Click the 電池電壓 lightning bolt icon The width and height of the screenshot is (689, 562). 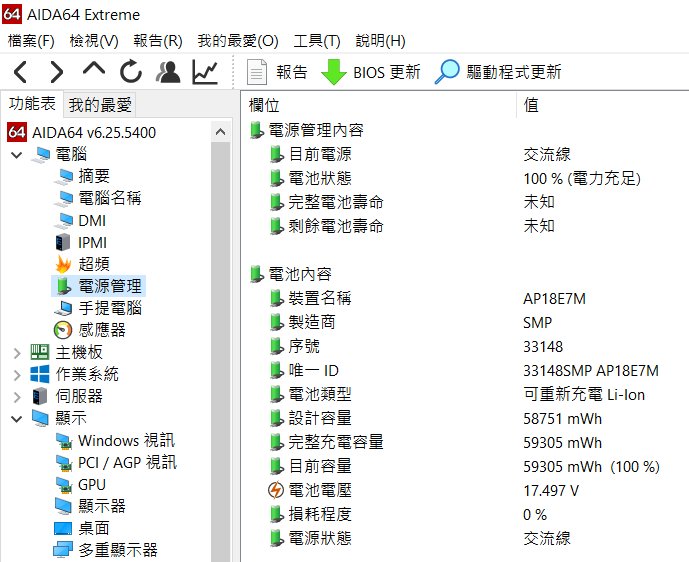click(276, 490)
